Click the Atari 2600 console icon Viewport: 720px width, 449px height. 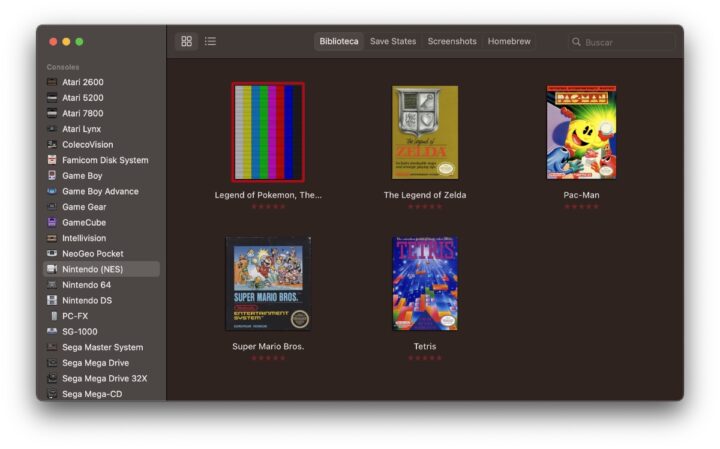click(52, 82)
